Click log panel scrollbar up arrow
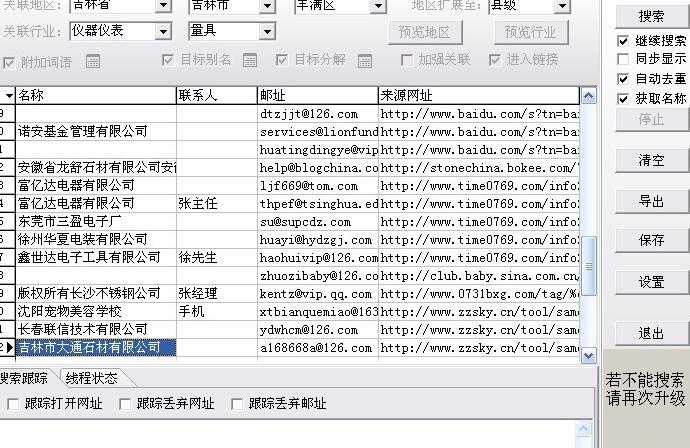The image size is (690, 448). coord(584,429)
